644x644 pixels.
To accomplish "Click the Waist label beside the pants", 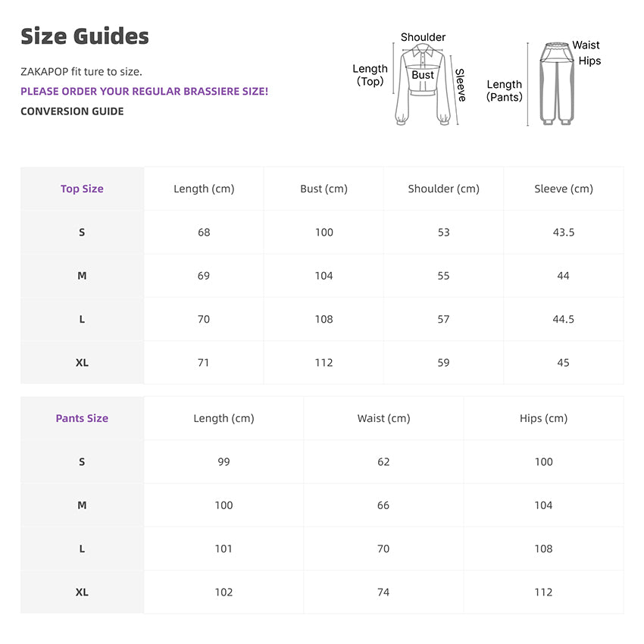I will 586,45.
